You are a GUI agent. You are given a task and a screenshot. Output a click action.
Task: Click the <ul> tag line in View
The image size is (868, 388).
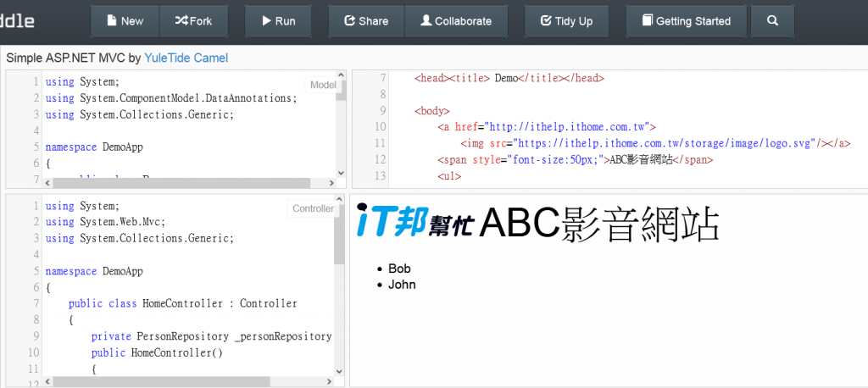(x=449, y=176)
